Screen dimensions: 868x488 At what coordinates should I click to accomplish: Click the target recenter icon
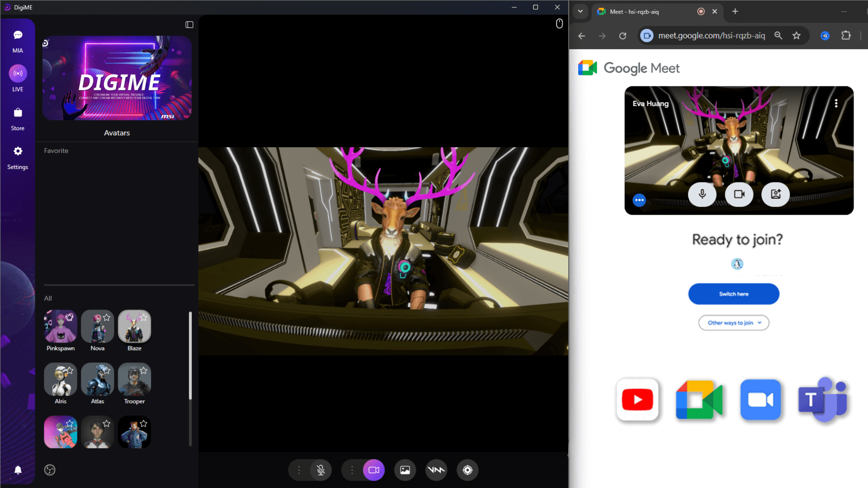[467, 470]
